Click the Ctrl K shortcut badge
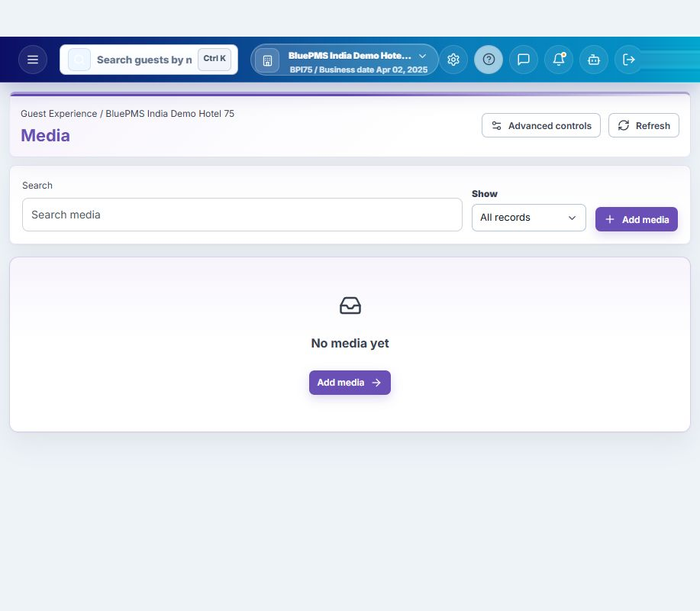This screenshot has width=700, height=611. point(215,59)
